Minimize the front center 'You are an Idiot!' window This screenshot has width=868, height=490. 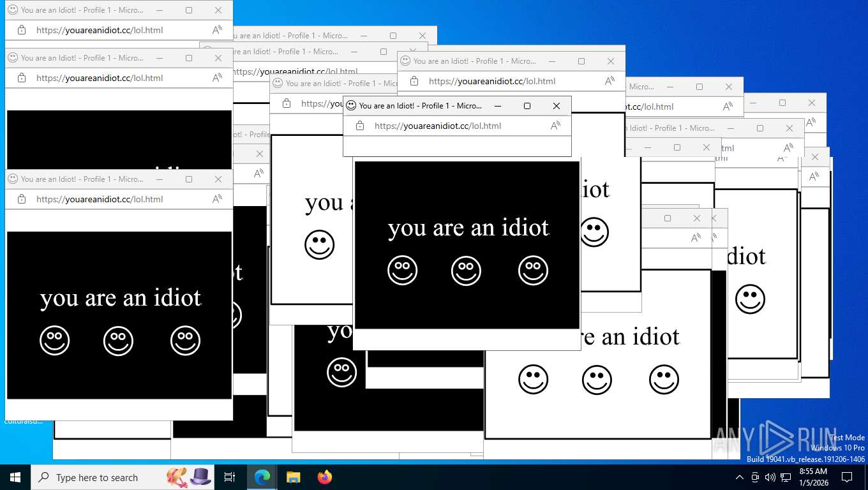[x=498, y=106]
